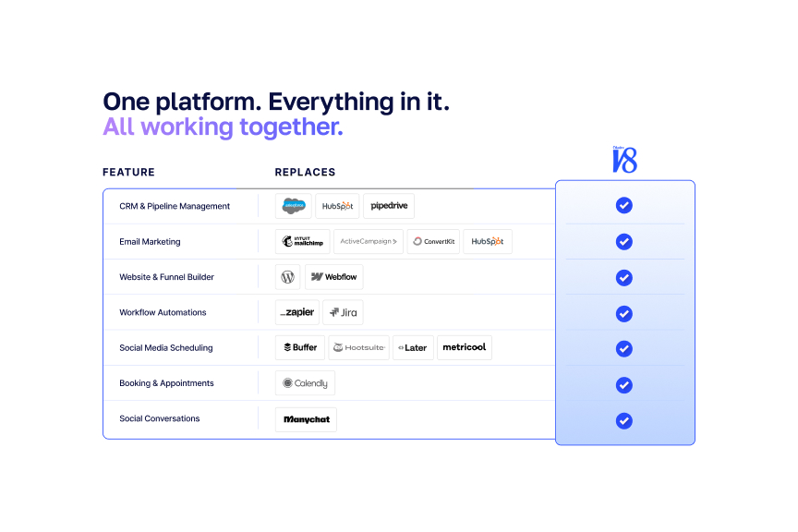Click the Manychat logo

tap(306, 419)
